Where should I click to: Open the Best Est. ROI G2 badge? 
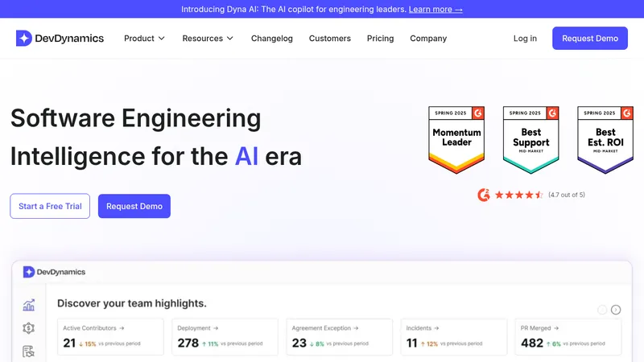[605, 139]
